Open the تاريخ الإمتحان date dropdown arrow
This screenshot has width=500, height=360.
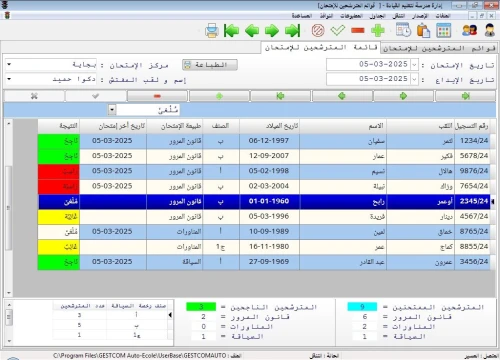click(414, 65)
